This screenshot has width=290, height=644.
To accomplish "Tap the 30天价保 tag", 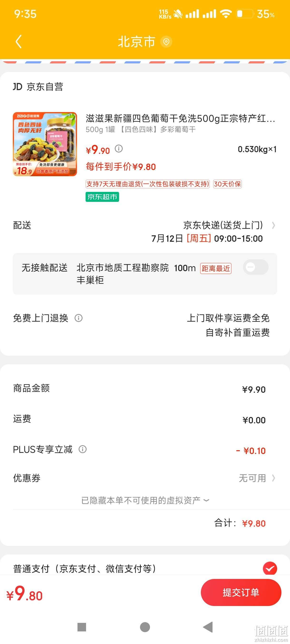I will pyautogui.click(x=227, y=184).
